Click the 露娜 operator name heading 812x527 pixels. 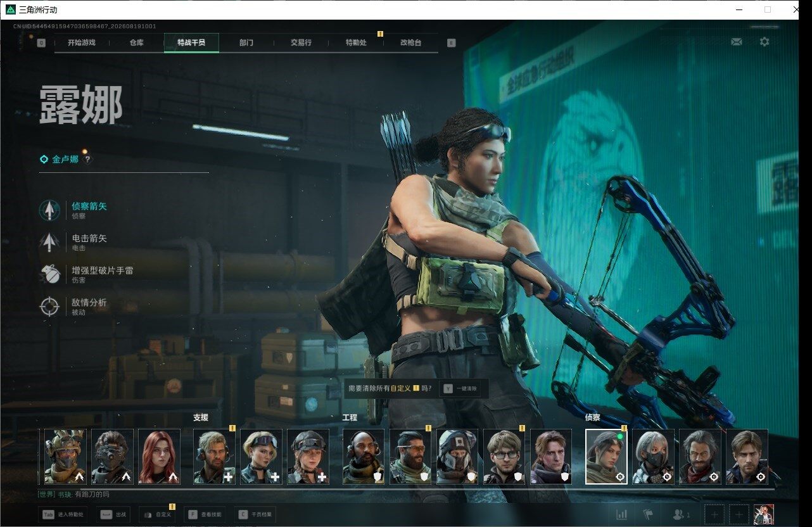tap(80, 105)
